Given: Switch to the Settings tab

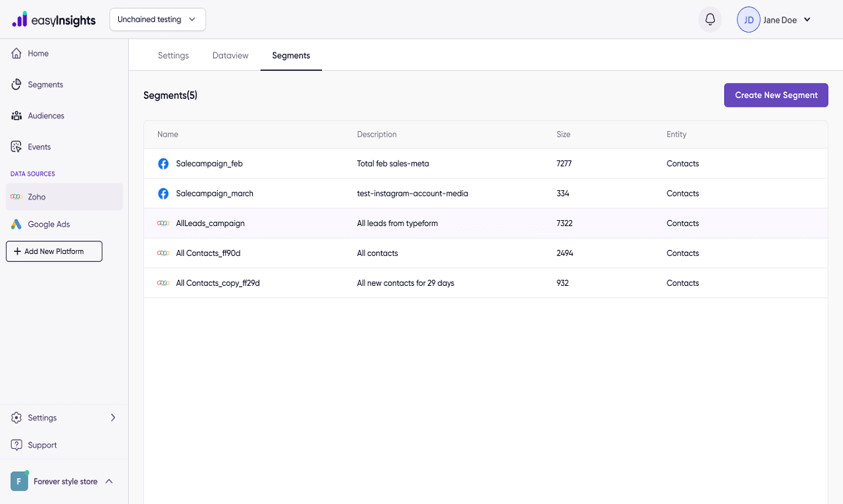Looking at the screenshot, I should click(173, 56).
